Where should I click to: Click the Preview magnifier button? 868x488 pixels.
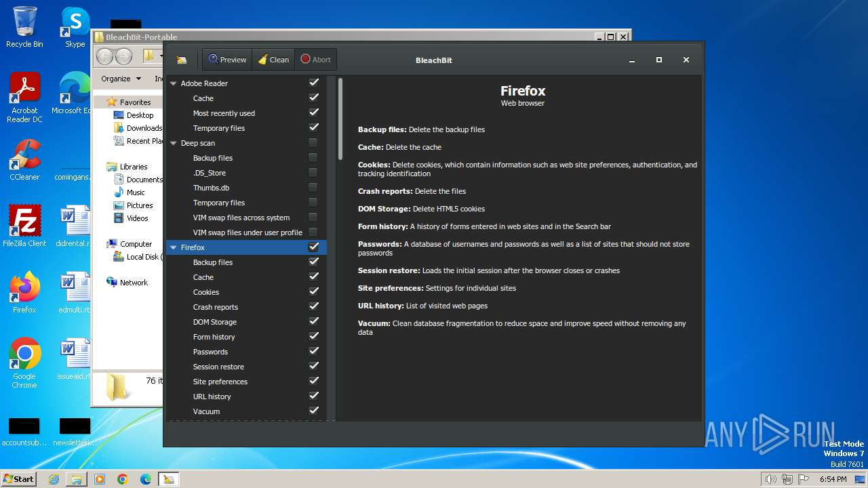click(x=227, y=60)
